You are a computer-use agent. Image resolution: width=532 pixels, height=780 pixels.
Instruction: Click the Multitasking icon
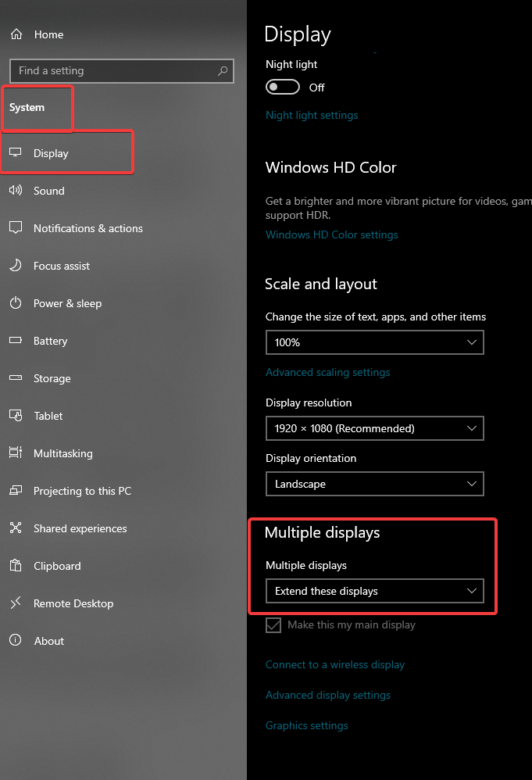[x=16, y=453]
